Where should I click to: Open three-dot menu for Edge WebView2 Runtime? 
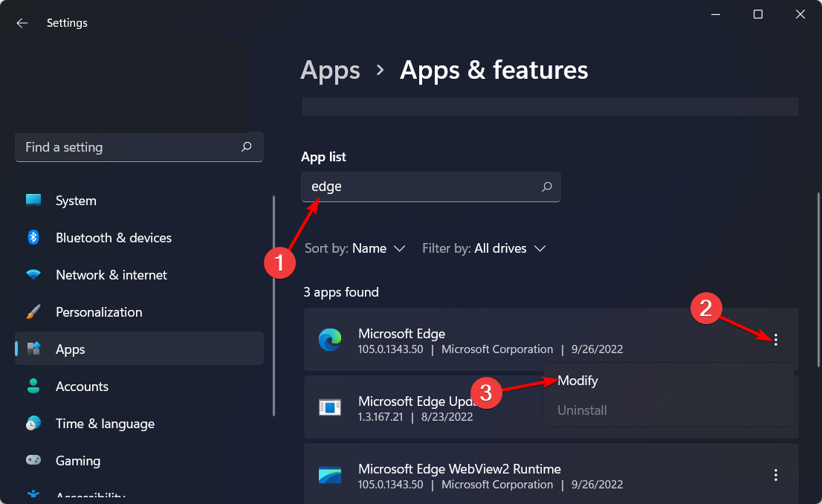pos(776,475)
